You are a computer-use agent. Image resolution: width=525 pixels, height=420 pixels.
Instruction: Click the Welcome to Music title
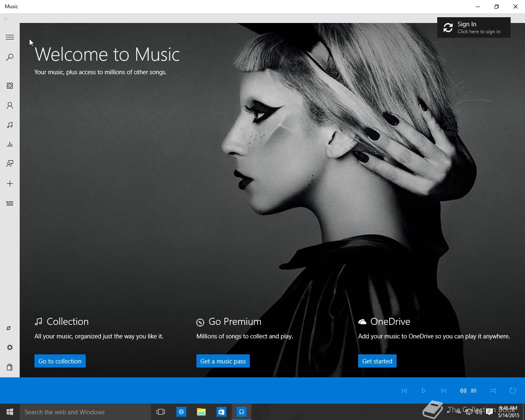(107, 54)
